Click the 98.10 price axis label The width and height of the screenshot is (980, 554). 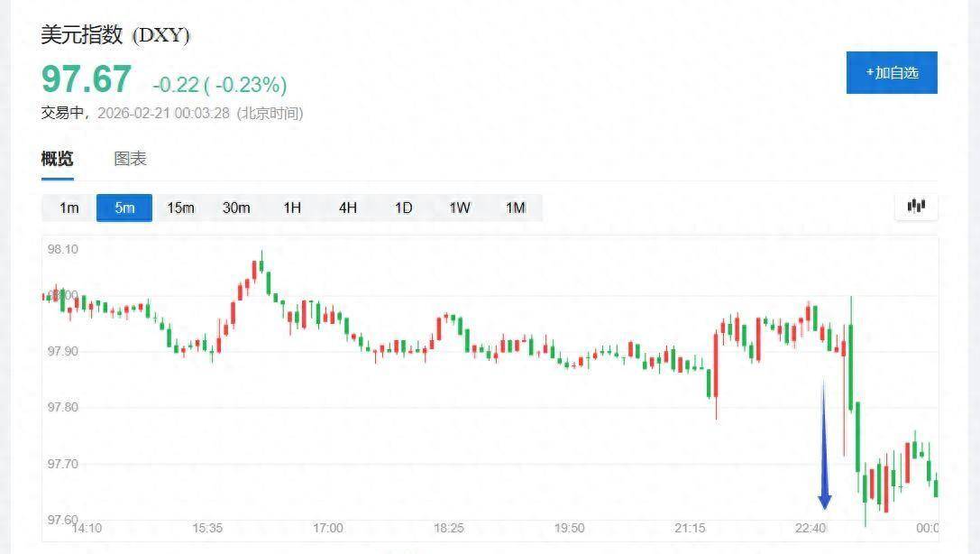[x=60, y=249]
